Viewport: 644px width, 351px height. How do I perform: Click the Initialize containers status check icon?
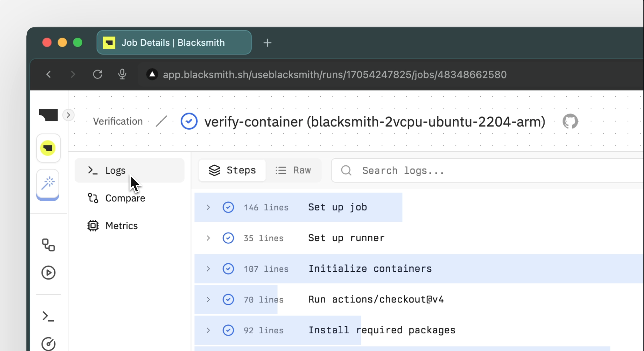(228, 269)
